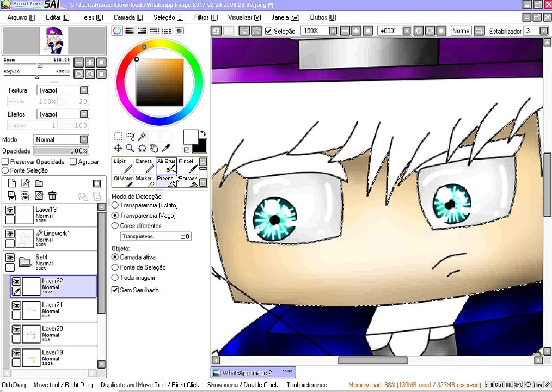Image resolution: width=552 pixels, height=392 pixels.
Task: Choose the Oil Water brush
Action: 123,181
